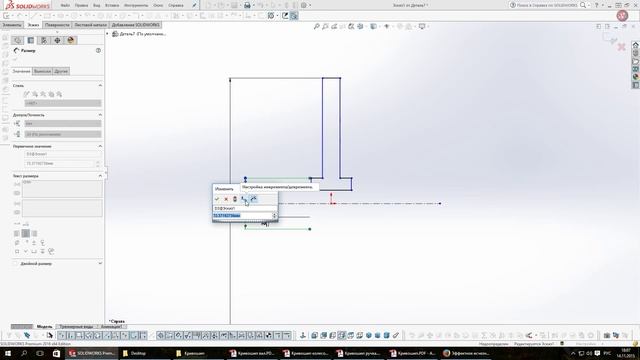Open the Поверхности CommandManager tab

tap(57, 25)
